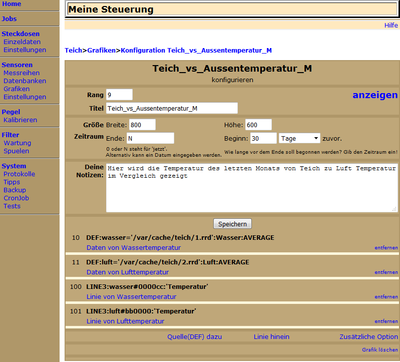400x362 pixels.
Task: Focus the Höhe input field
Action: (258, 125)
